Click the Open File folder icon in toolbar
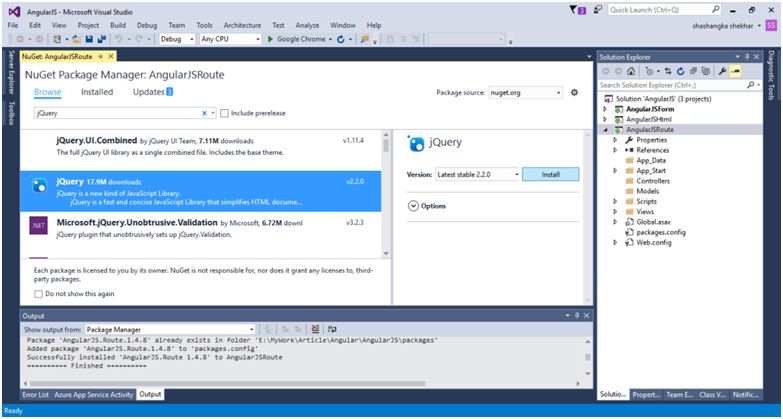Viewport: 783px width, 419px height. pos(76,39)
